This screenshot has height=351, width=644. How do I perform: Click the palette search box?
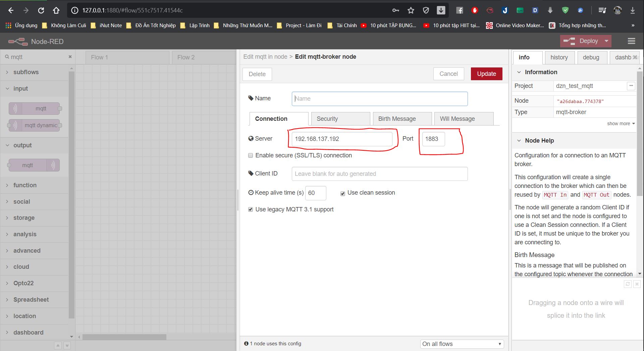coord(38,57)
